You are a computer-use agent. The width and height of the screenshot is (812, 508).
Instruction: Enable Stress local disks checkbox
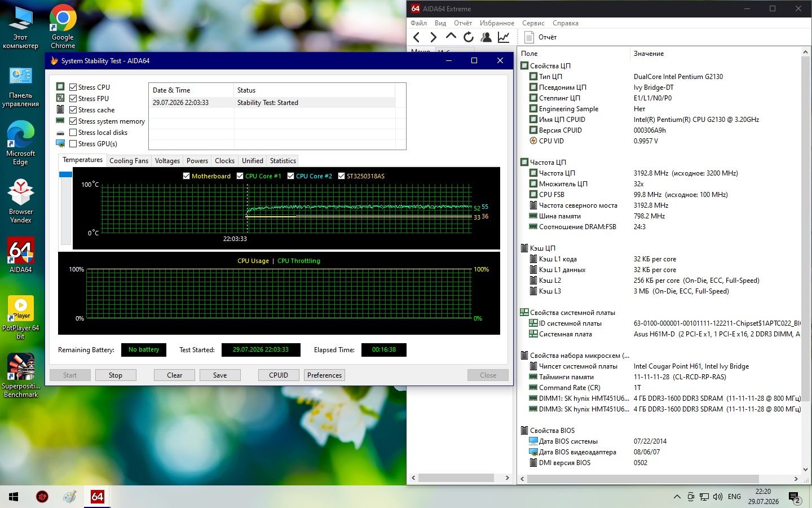(73, 132)
